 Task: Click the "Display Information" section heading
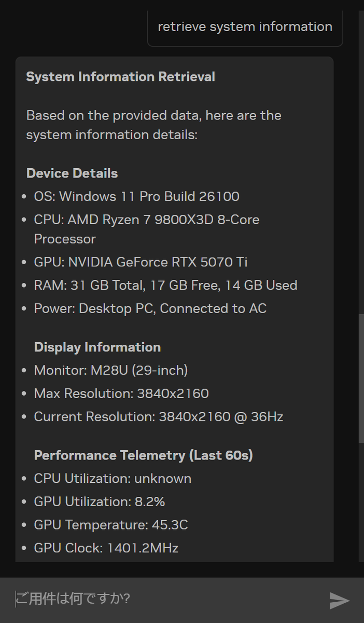(97, 347)
